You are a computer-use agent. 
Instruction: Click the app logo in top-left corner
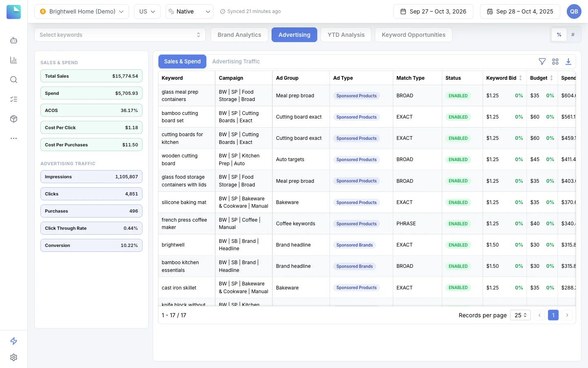13,12
